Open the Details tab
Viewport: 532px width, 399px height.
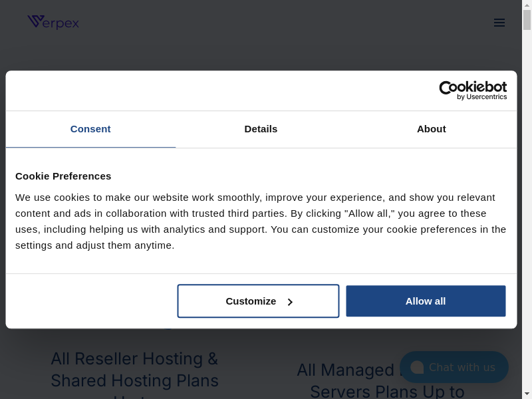(x=261, y=129)
